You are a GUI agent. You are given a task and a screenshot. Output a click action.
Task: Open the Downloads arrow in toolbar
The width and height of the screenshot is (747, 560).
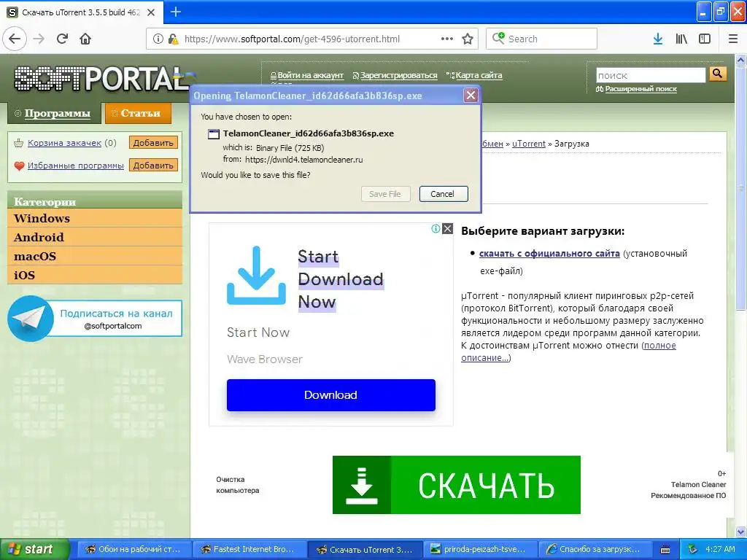click(x=658, y=39)
